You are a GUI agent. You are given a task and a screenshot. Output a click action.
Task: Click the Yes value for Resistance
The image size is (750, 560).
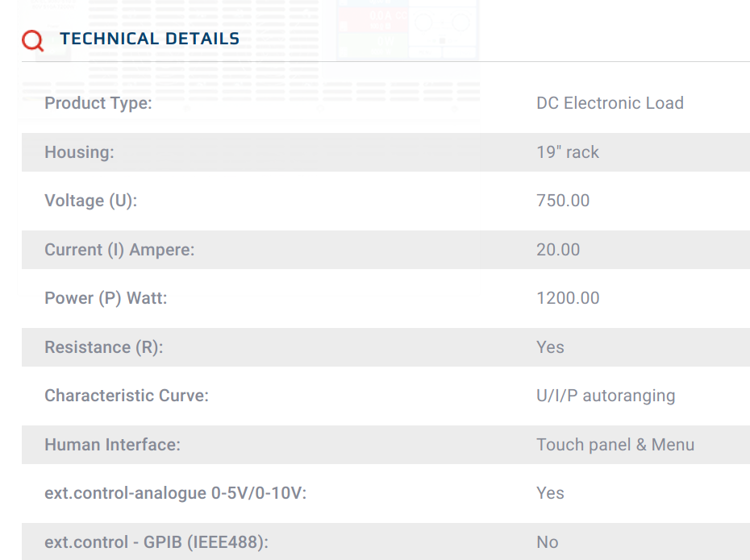click(550, 347)
